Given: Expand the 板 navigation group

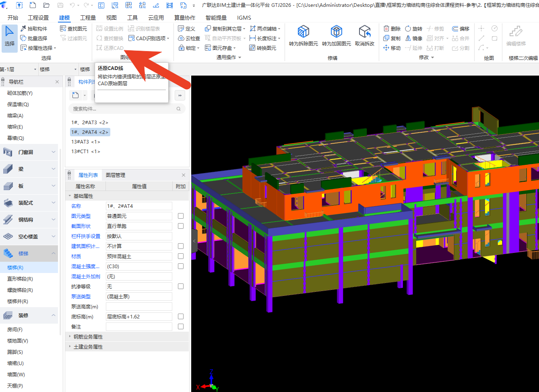Looking at the screenshot, I should pyautogui.click(x=29, y=186).
